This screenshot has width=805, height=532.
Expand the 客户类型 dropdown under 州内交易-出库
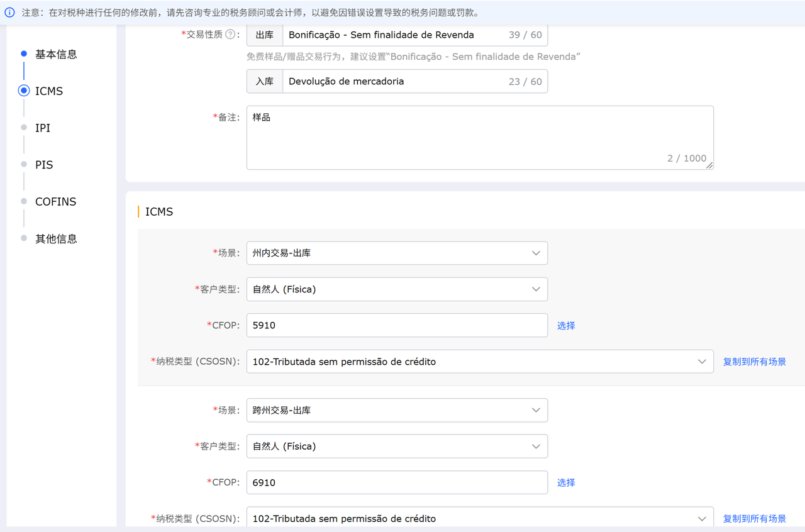pyautogui.click(x=397, y=289)
